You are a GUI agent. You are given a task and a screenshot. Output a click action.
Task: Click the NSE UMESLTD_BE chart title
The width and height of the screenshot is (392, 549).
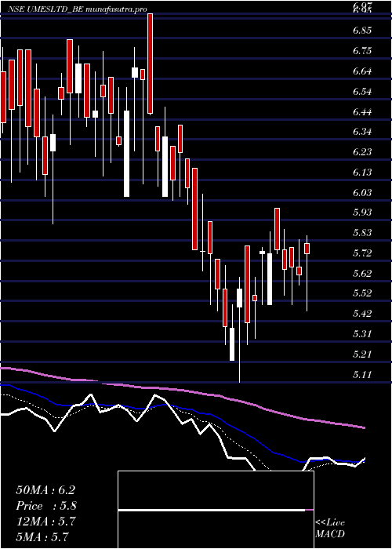[x=78, y=9]
